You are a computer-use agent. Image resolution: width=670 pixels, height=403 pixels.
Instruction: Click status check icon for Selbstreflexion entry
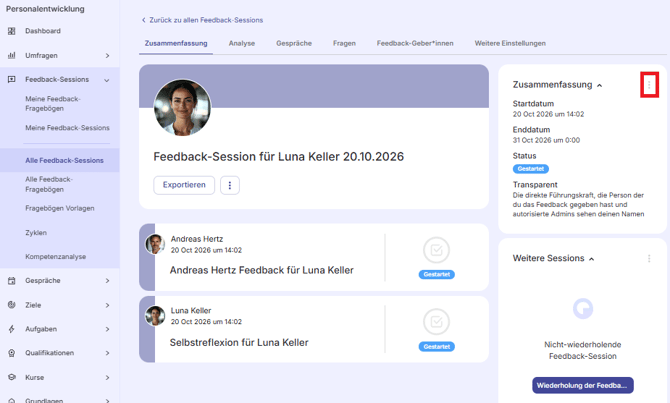click(x=436, y=321)
